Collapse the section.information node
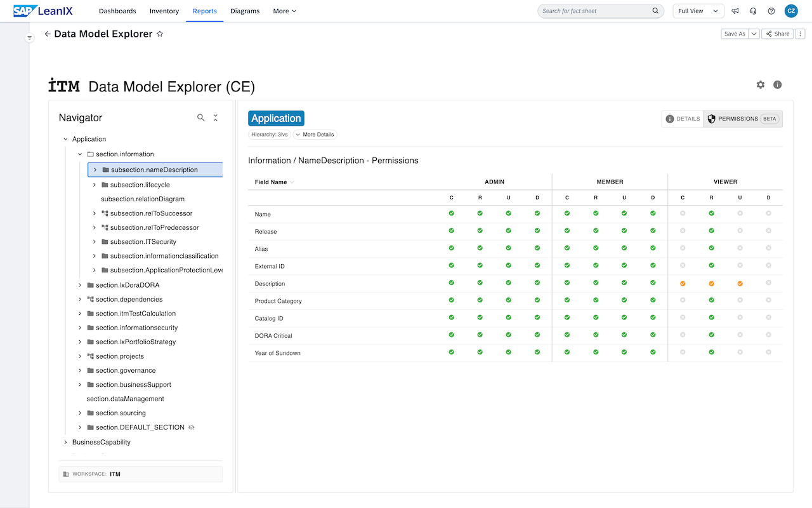The height and width of the screenshot is (508, 812). coord(80,154)
